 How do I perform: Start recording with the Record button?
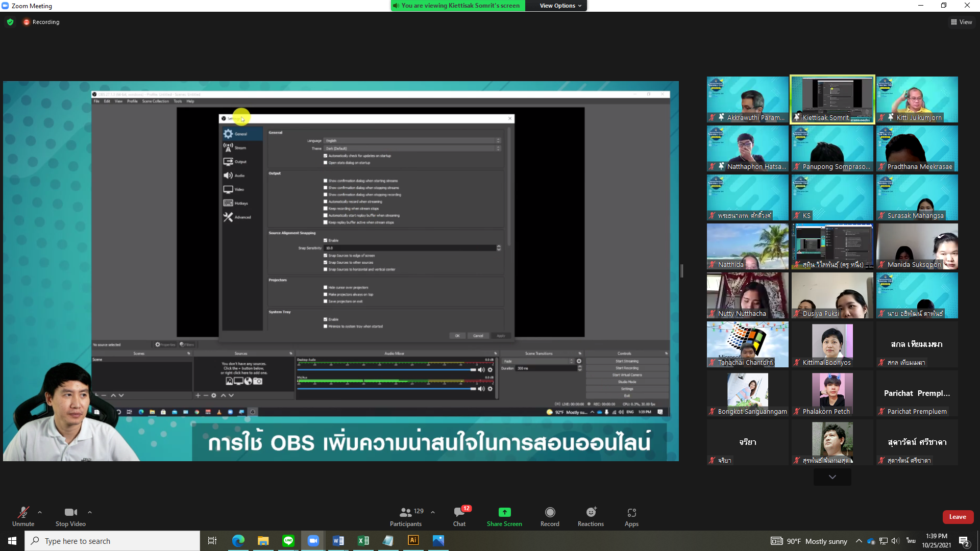550,516
